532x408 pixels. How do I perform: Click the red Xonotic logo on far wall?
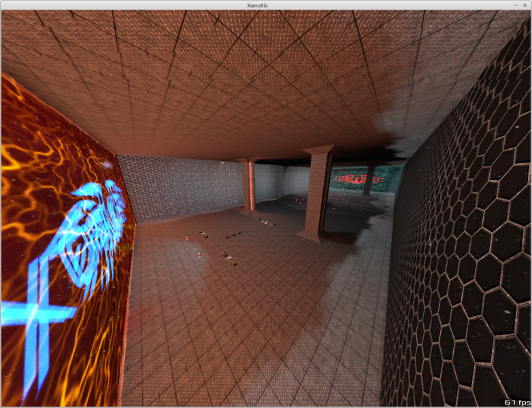click(x=358, y=180)
